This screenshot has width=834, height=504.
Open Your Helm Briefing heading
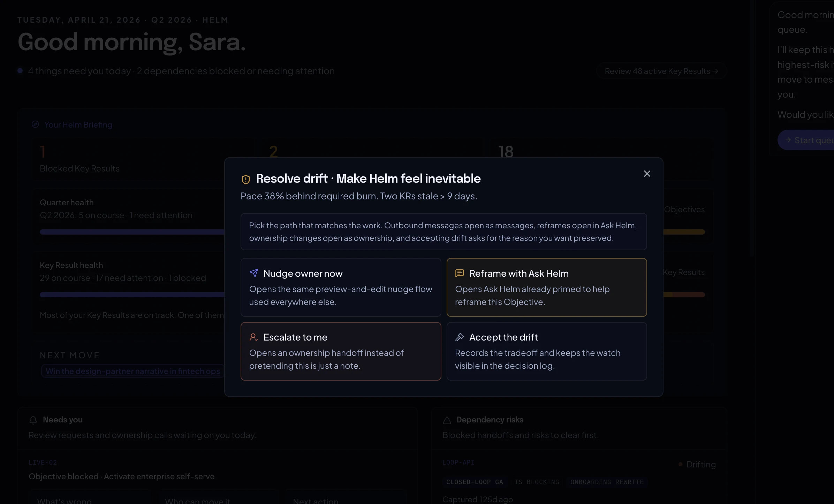pyautogui.click(x=78, y=125)
